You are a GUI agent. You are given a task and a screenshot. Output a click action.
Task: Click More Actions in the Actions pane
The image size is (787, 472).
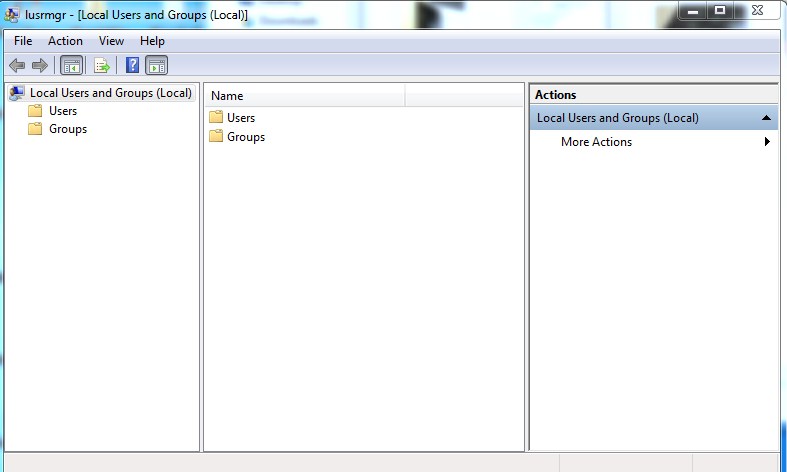pos(596,142)
